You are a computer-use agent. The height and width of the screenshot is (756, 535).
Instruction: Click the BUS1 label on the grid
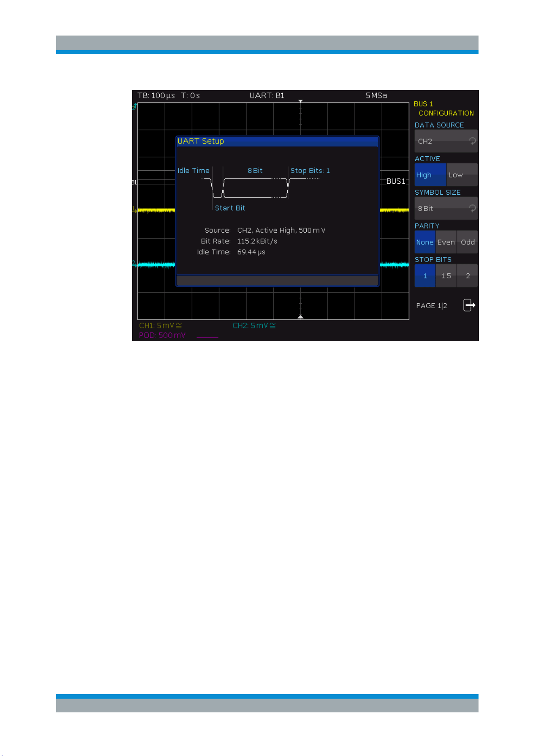tap(396, 181)
